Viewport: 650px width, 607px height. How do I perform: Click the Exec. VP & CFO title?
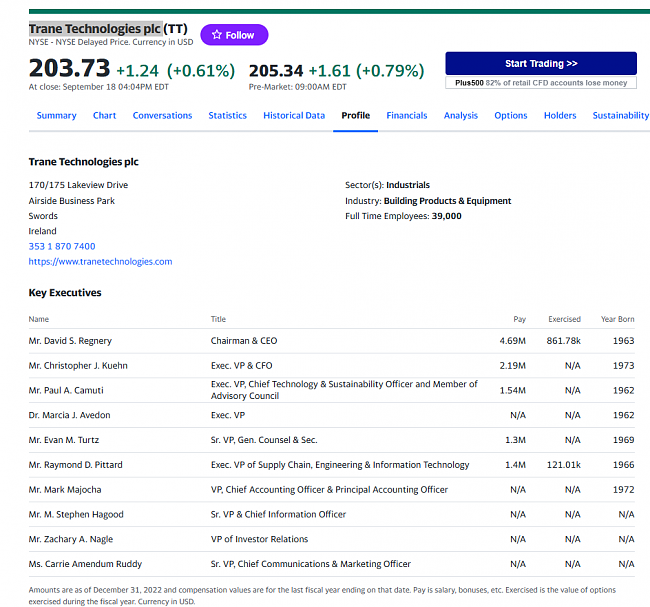coord(241,366)
